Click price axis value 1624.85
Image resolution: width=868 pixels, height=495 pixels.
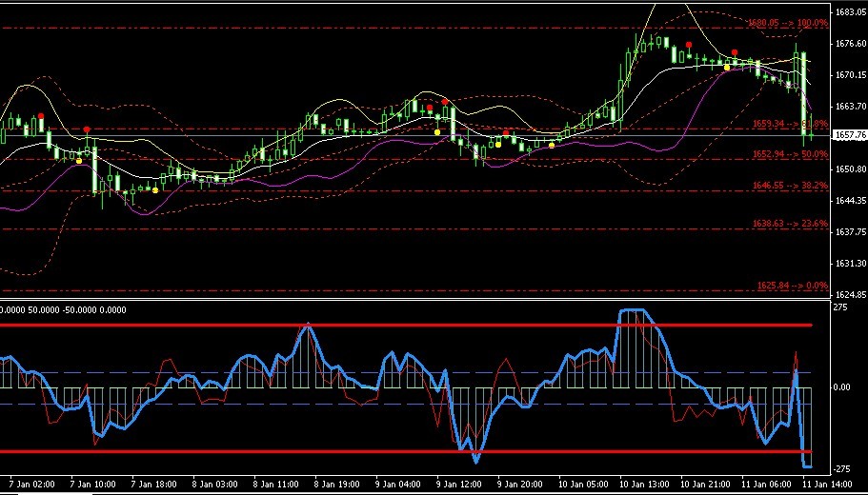(x=851, y=295)
